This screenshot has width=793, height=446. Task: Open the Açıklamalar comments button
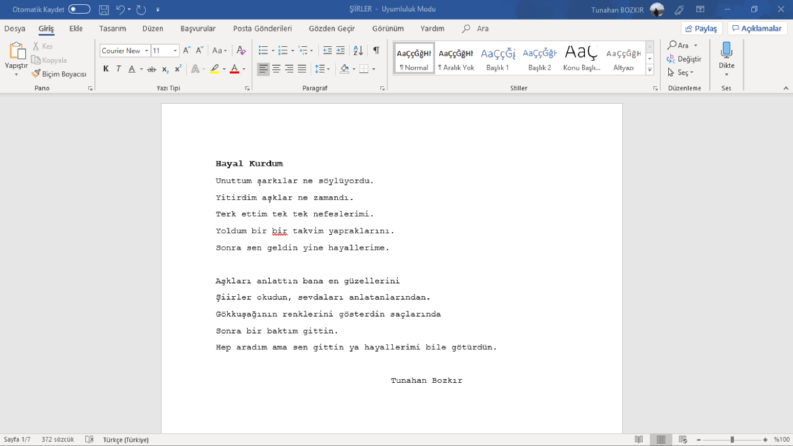[x=757, y=28]
